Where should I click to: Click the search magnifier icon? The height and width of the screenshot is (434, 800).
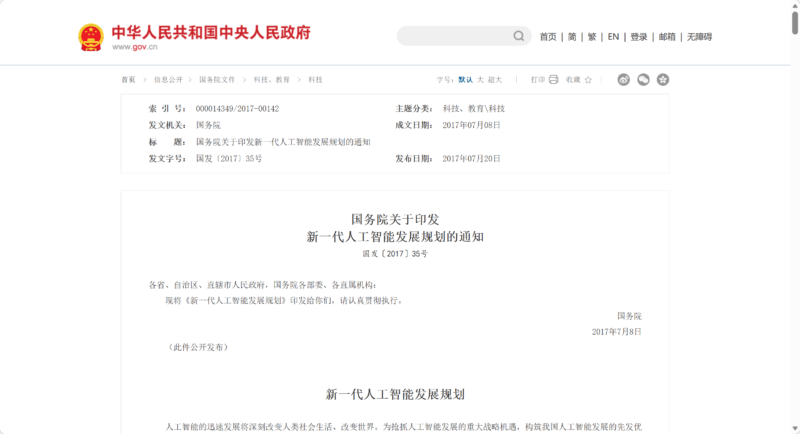[519, 36]
